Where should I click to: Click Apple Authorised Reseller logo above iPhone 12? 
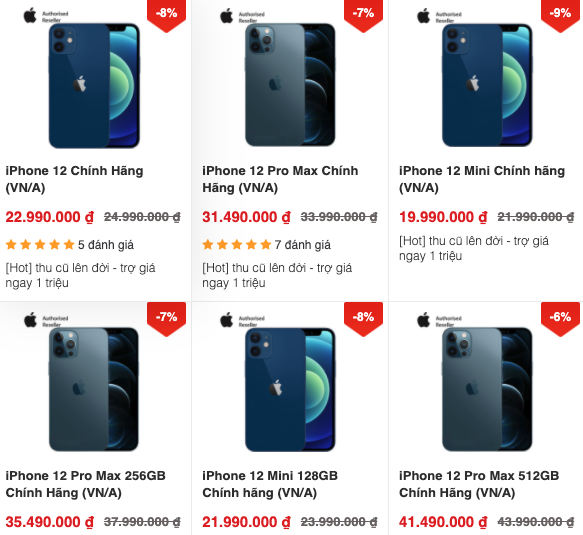pos(46,16)
